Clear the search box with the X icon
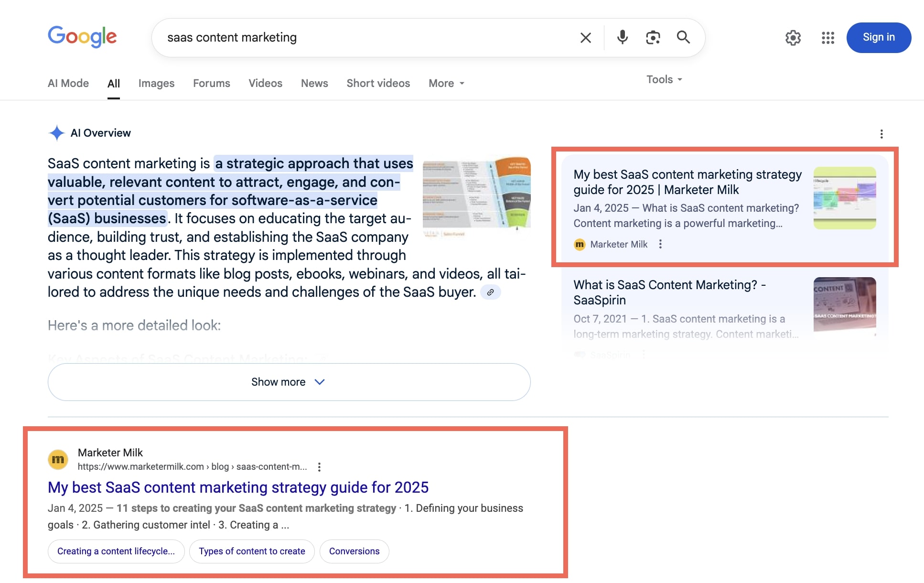Viewport: 924px width, 583px height. pos(586,37)
